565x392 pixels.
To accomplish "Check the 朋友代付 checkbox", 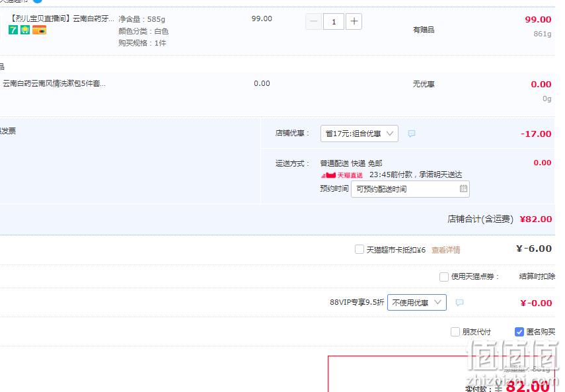I will (x=455, y=332).
